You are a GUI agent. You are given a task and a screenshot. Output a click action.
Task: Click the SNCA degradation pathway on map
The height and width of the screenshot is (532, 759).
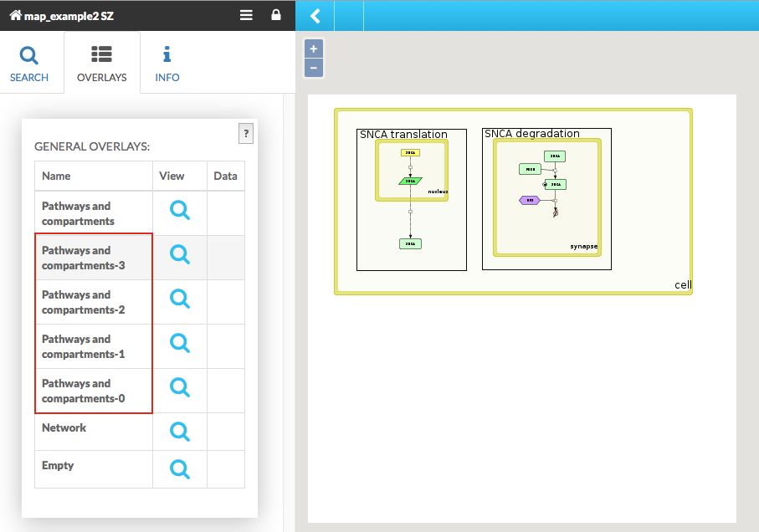tap(531, 134)
